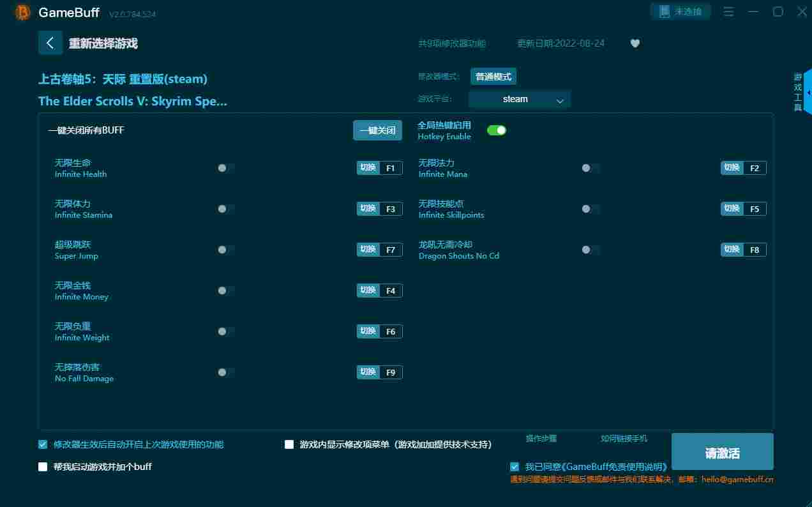The width and height of the screenshot is (812, 507).
Task: Toggle Super Jump switch
Action: 225,250
